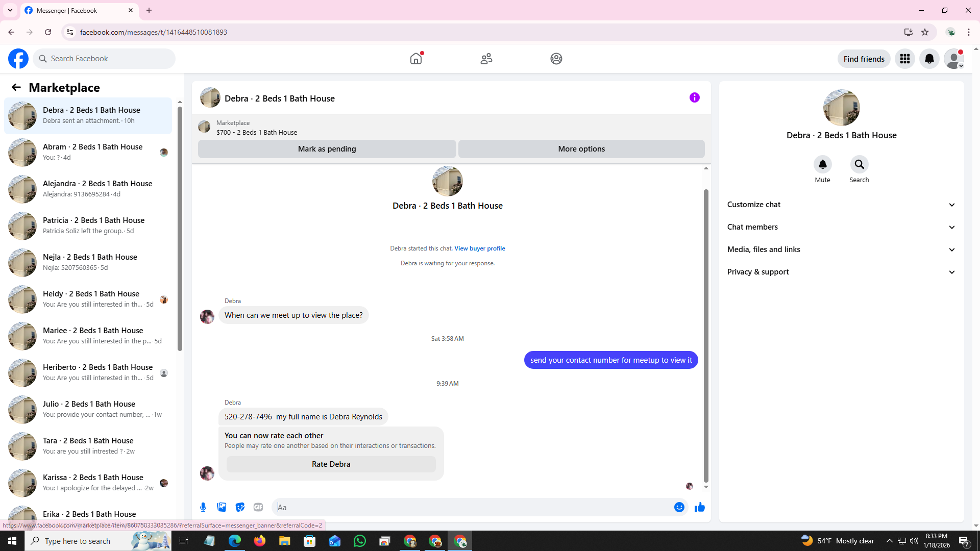The height and width of the screenshot is (551, 980).
Task: Send a thumbs-up like
Action: click(700, 507)
